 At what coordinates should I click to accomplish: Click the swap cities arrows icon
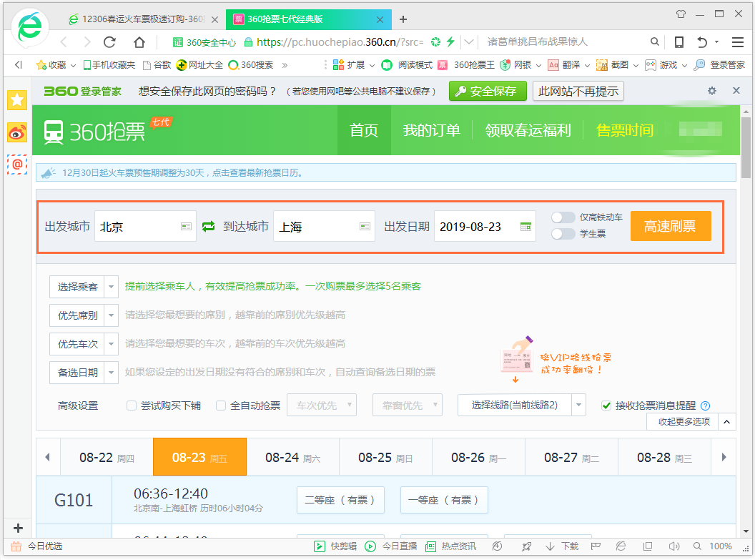pyautogui.click(x=208, y=227)
